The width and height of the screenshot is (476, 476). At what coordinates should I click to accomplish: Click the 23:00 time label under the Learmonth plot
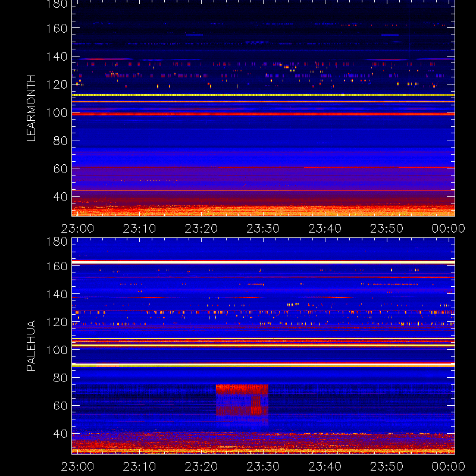[77, 228]
